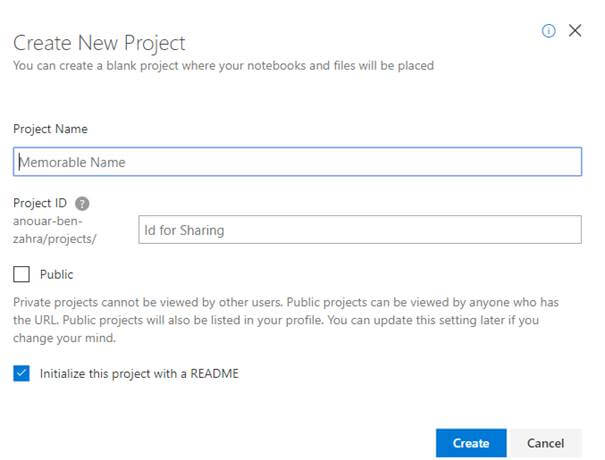Focus the Project Name input field
The image size is (605, 460).
[297, 162]
